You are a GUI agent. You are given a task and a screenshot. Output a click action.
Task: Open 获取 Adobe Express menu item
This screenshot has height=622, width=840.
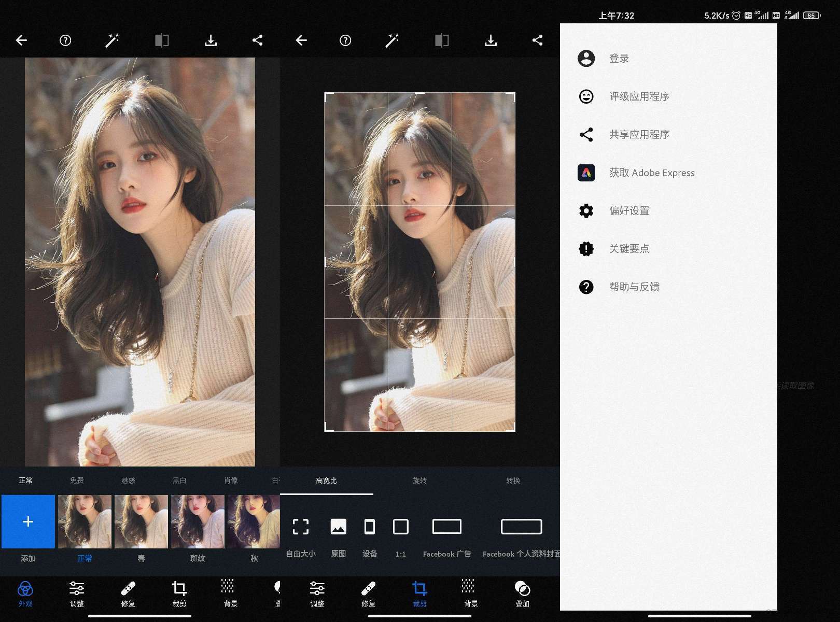point(668,173)
